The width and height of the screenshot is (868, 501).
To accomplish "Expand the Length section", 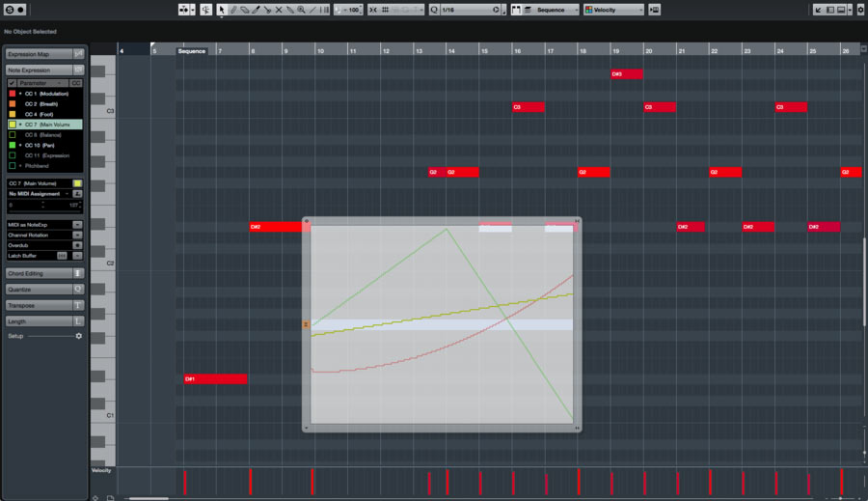I will (44, 321).
